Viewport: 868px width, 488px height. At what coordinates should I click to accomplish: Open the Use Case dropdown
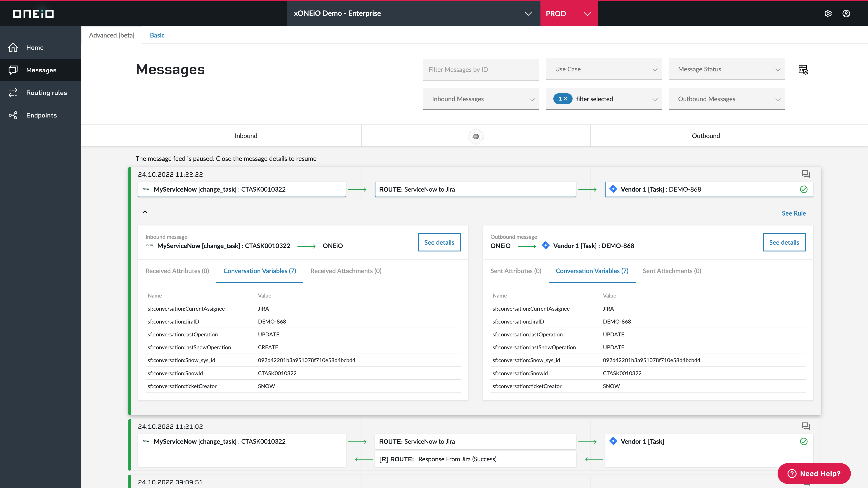(604, 69)
